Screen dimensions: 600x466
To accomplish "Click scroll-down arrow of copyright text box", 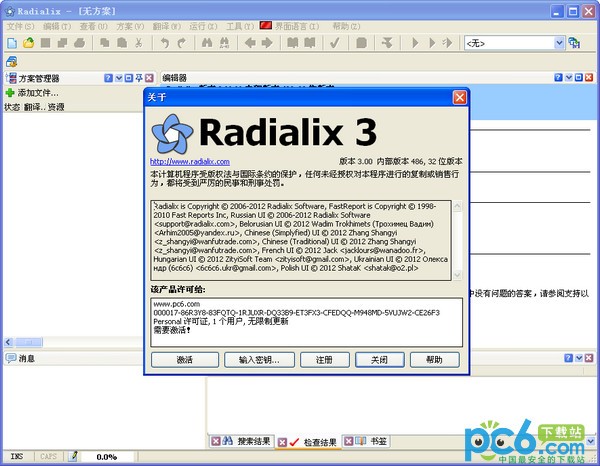I will (x=457, y=275).
